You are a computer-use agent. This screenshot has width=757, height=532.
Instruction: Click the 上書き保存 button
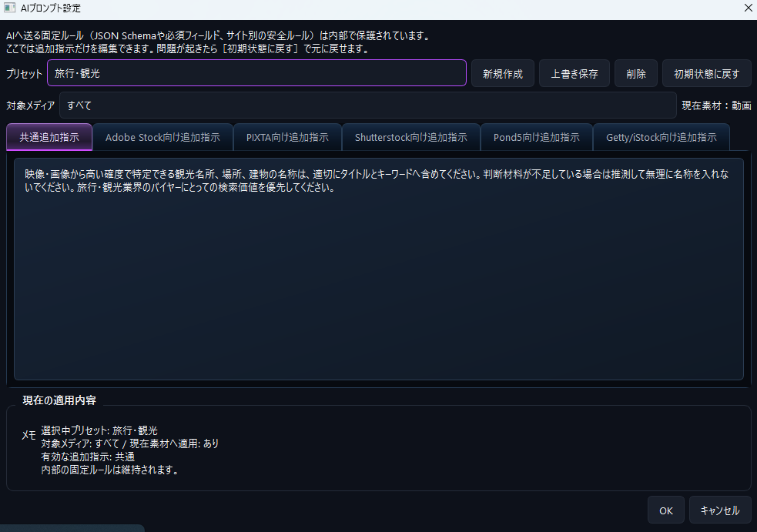click(574, 73)
